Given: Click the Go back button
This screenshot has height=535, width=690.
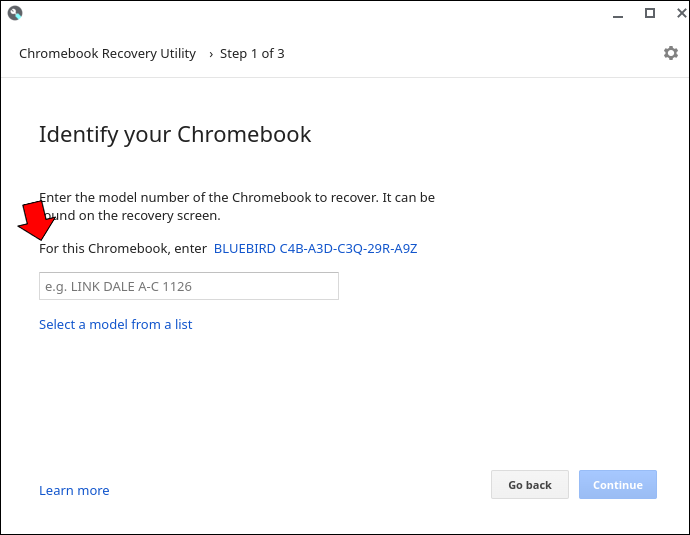Looking at the screenshot, I should 530,484.
